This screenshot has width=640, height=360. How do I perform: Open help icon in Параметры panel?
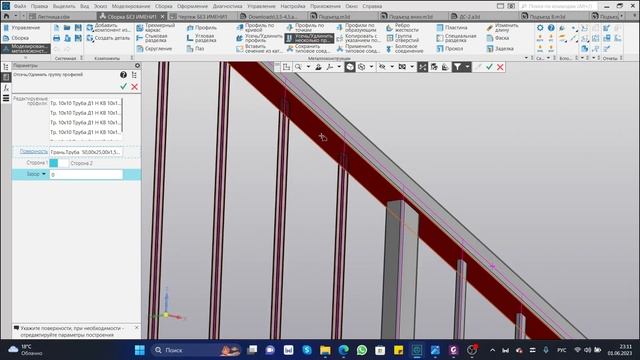[x=123, y=75]
